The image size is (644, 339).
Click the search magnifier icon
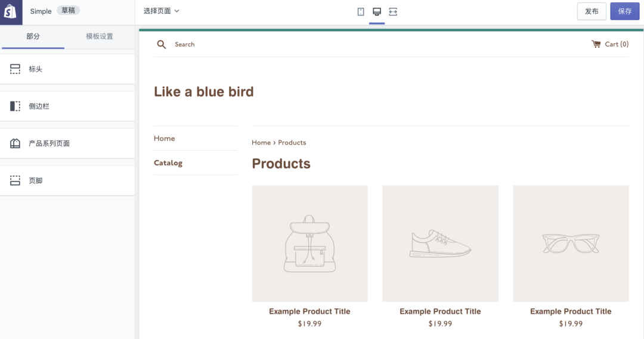(x=162, y=44)
